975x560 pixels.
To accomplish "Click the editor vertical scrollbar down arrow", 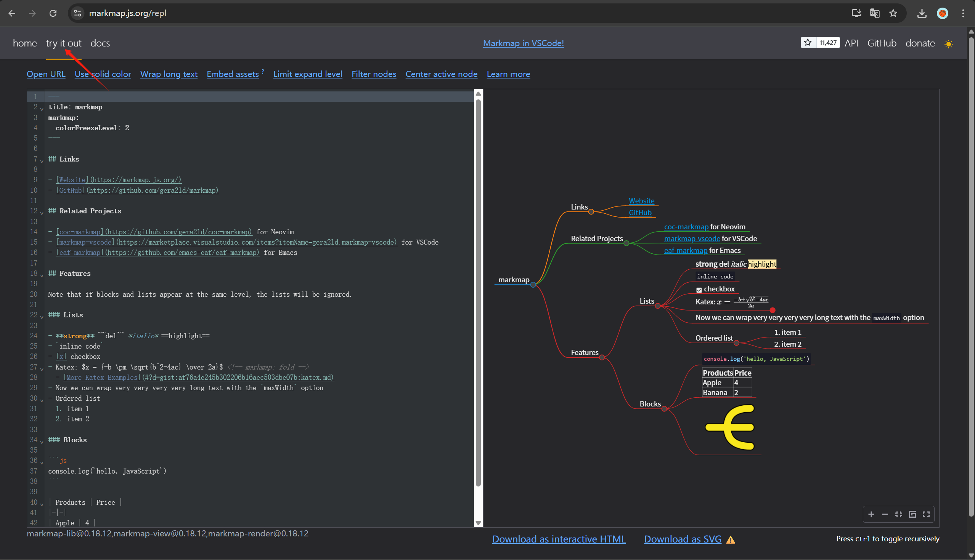I will (478, 523).
